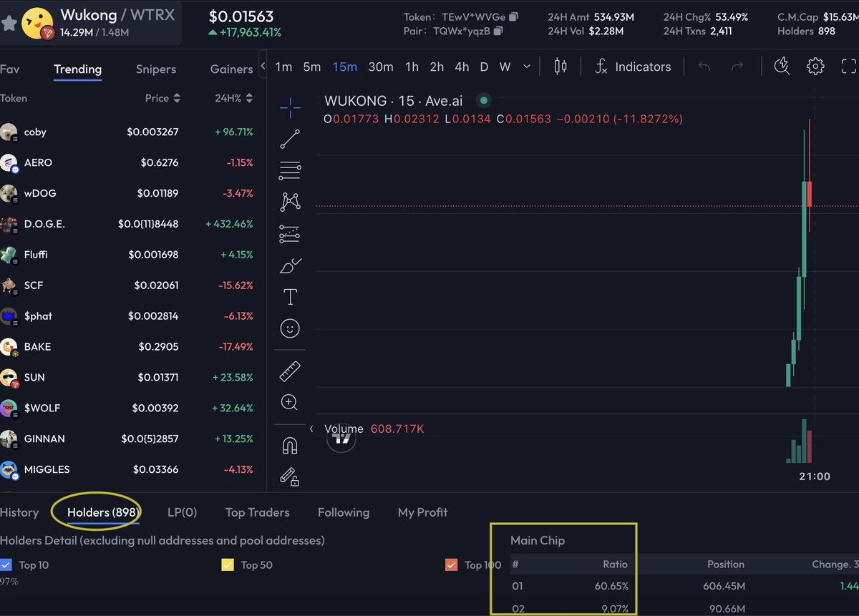Image resolution: width=859 pixels, height=616 pixels.
Task: Toggle lock all drawing tools
Action: tap(290, 476)
